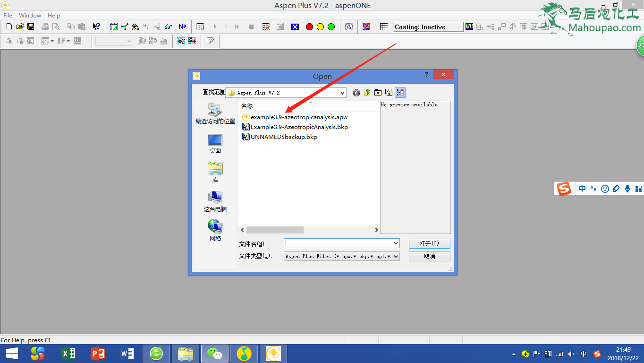This screenshot has height=363, width=644.
Task: Open the Aspen Plus taskbar icon
Action: click(273, 354)
